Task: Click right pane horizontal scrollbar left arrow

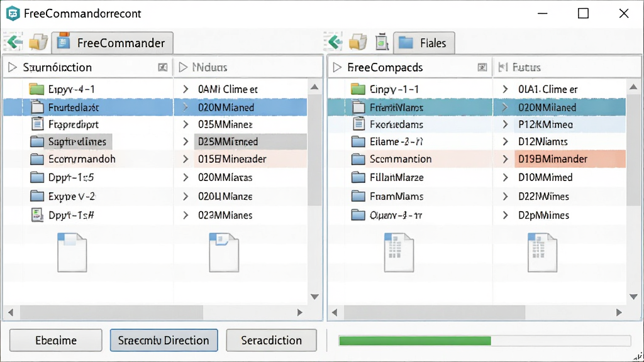Action: tap(335, 312)
